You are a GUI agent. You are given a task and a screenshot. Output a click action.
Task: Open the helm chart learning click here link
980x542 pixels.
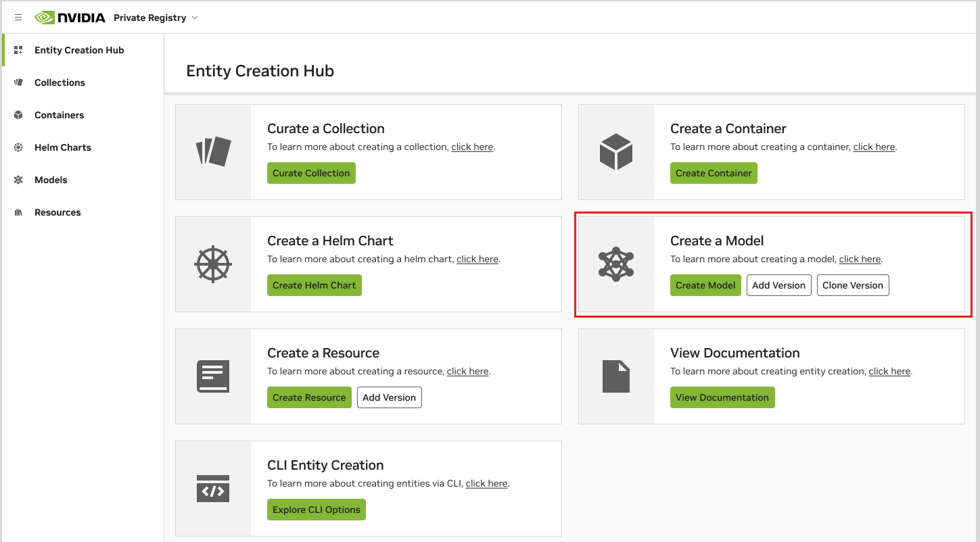coord(477,258)
